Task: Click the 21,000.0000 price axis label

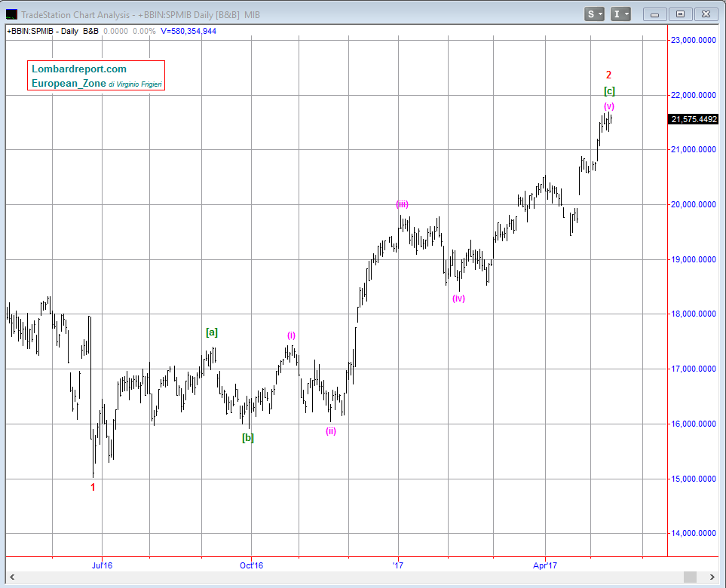Action: 693,149
